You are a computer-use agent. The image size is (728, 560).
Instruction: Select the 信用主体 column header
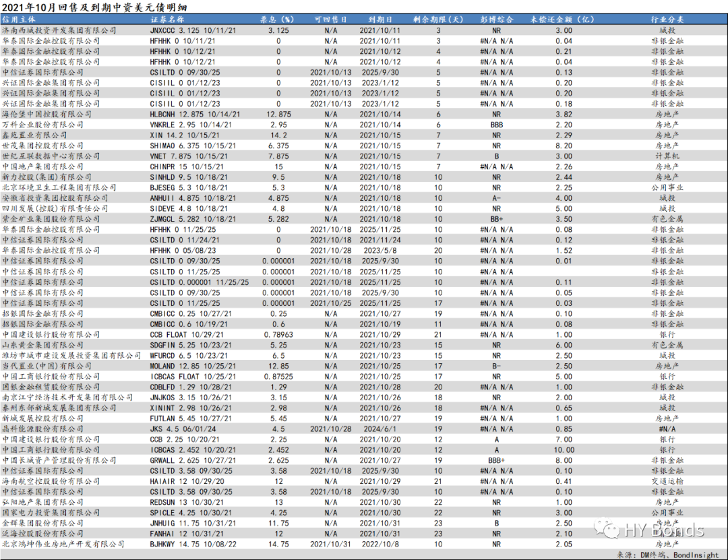(19, 20)
